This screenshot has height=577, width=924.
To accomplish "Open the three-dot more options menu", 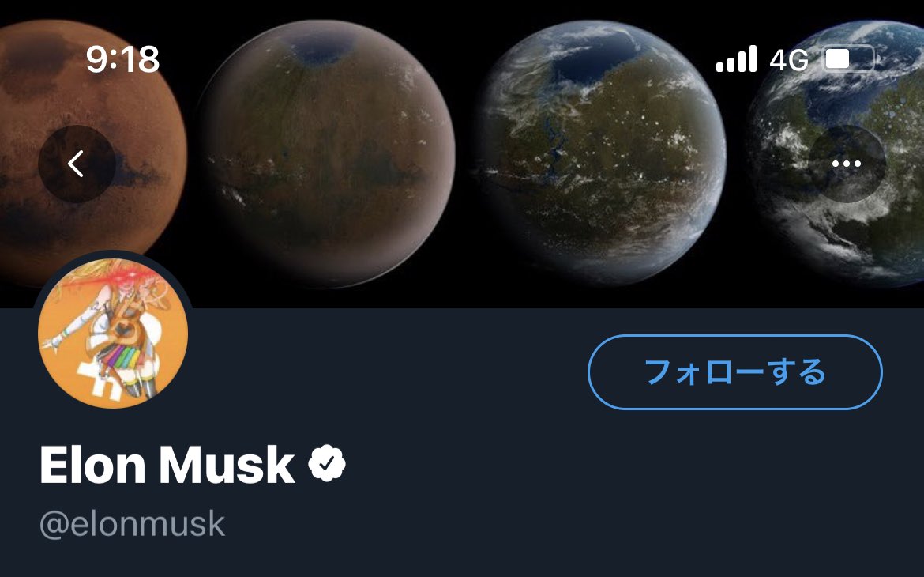I will tap(847, 164).
